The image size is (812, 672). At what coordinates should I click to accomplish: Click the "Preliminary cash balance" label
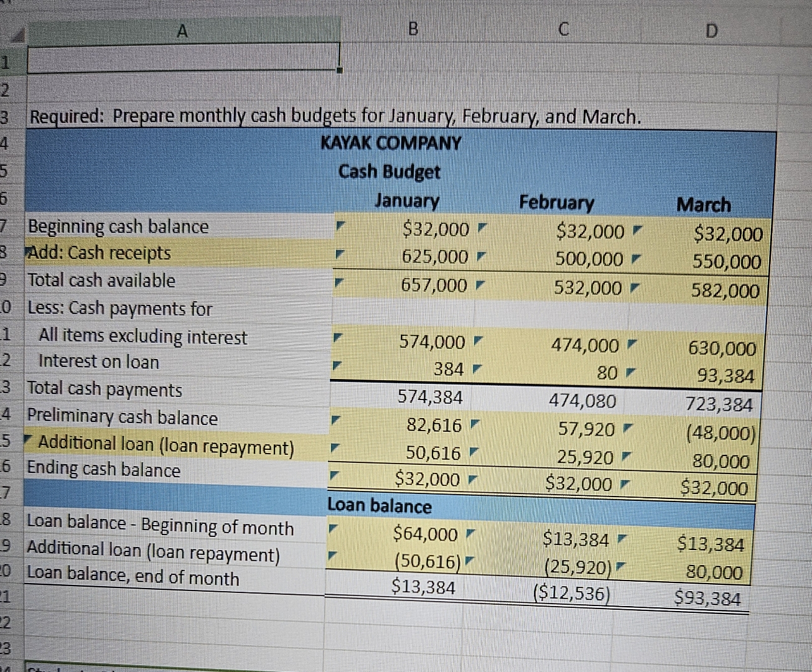pyautogui.click(x=122, y=416)
